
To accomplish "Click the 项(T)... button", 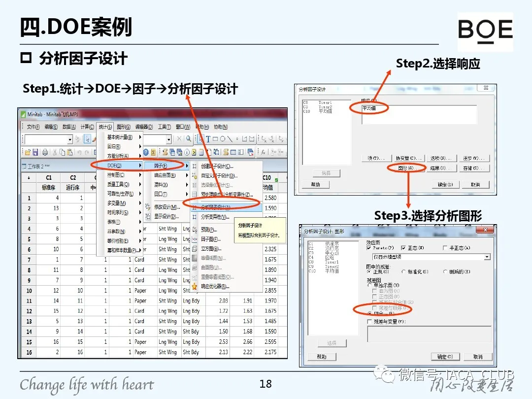I will click(x=376, y=158).
